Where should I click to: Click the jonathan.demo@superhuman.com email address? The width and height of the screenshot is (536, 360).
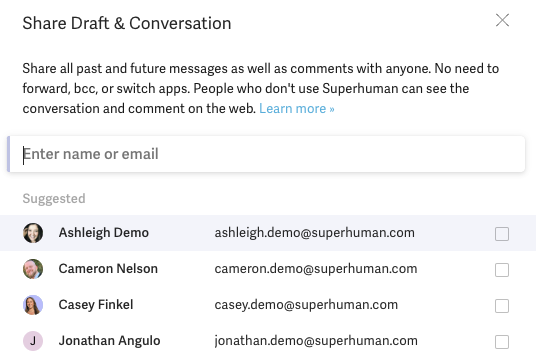click(316, 341)
